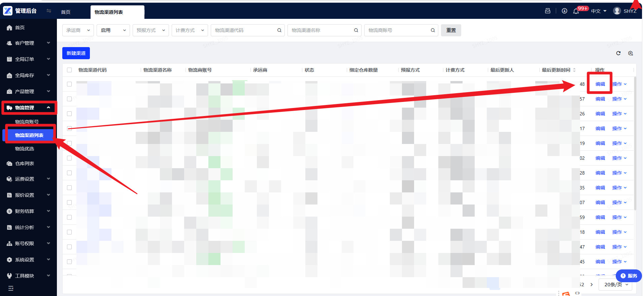Click the 物流管理 truck icon
The image size is (644, 296).
pyautogui.click(x=9, y=108)
